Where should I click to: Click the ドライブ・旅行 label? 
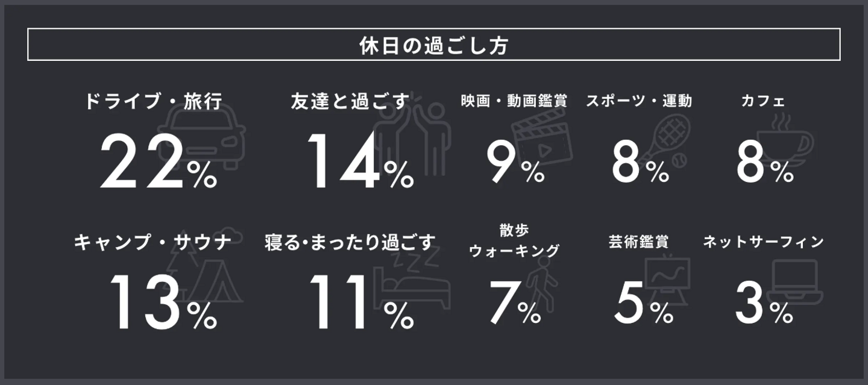154,102
